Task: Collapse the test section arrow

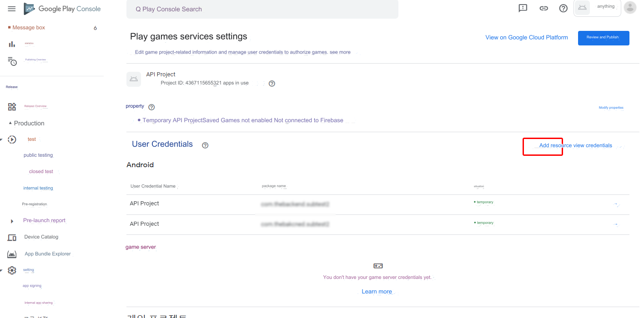Action: tap(1, 139)
